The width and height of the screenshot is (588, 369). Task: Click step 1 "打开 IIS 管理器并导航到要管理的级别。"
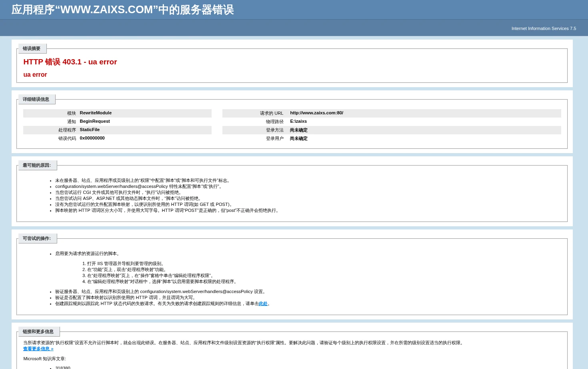126,264
